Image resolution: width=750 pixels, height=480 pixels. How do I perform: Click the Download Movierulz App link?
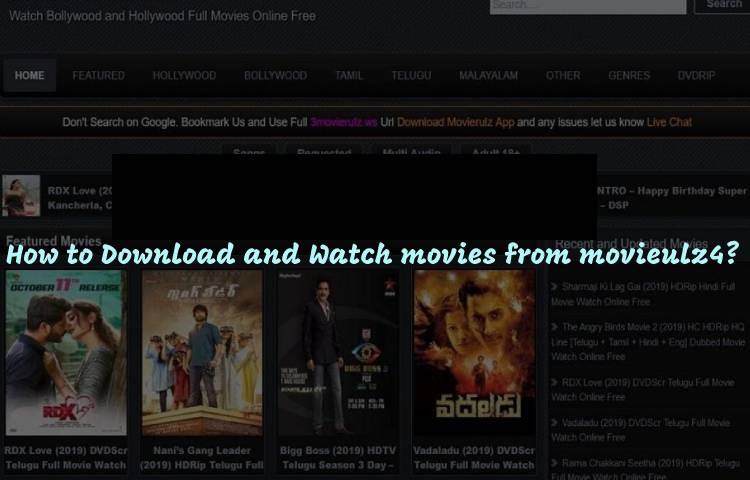[455, 122]
